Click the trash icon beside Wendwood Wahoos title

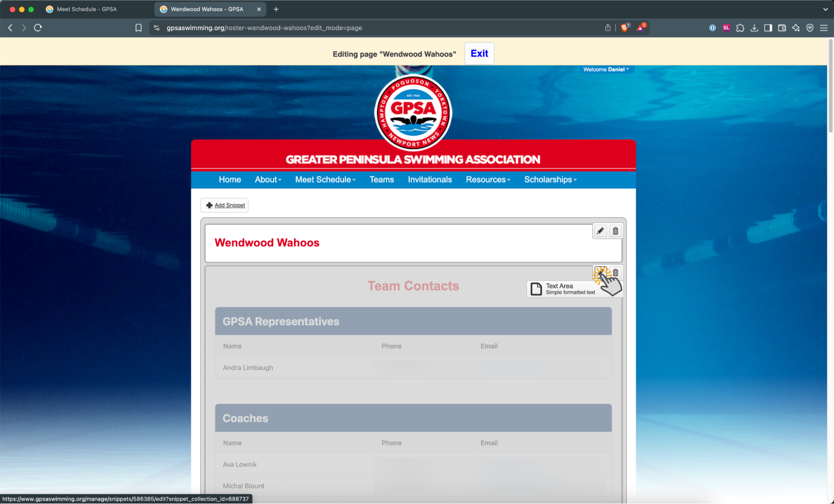click(x=615, y=231)
